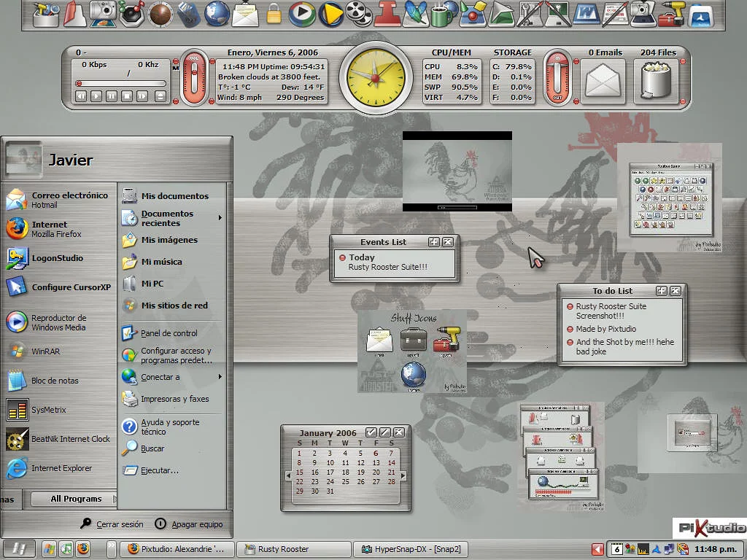Open SysMetrix from the Start menu
Screen dimensions: 747x560
[48, 410]
